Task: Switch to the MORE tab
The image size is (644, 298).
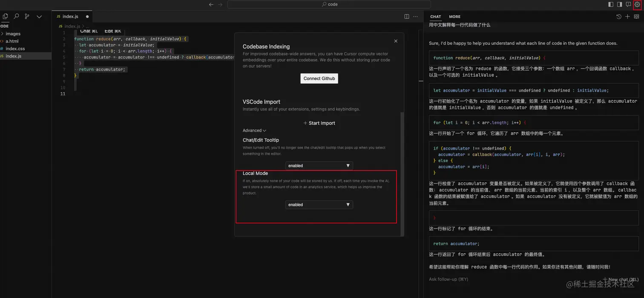Action: tap(454, 17)
